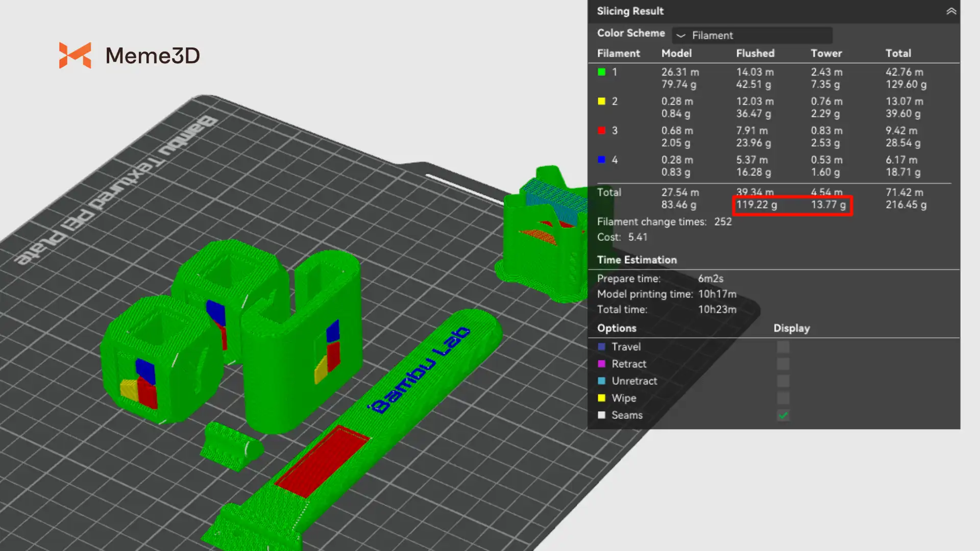This screenshot has height=551, width=980.
Task: Click the Wipe yellow color icon
Action: click(x=602, y=398)
